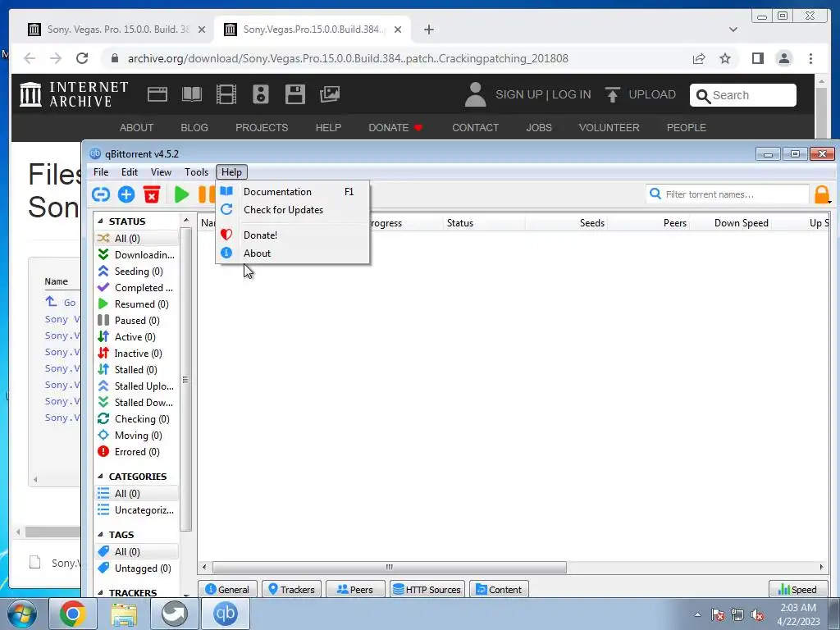
Task: Switch to the Peers tab
Action: click(x=355, y=589)
